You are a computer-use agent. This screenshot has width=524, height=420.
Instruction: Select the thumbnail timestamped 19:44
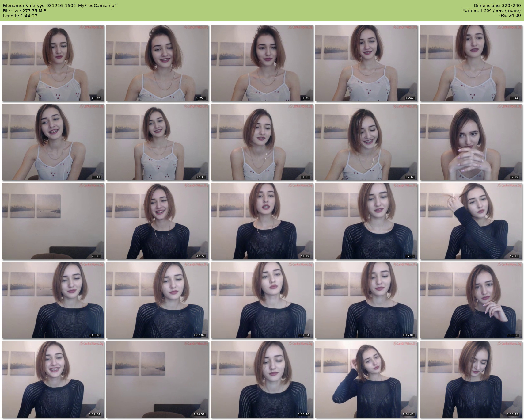click(471, 63)
